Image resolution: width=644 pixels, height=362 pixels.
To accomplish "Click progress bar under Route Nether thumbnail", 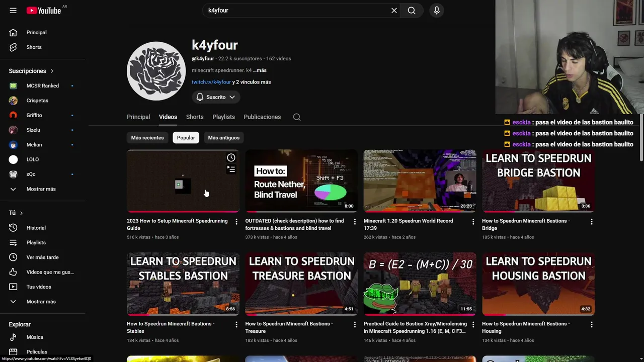I will tap(301, 212).
